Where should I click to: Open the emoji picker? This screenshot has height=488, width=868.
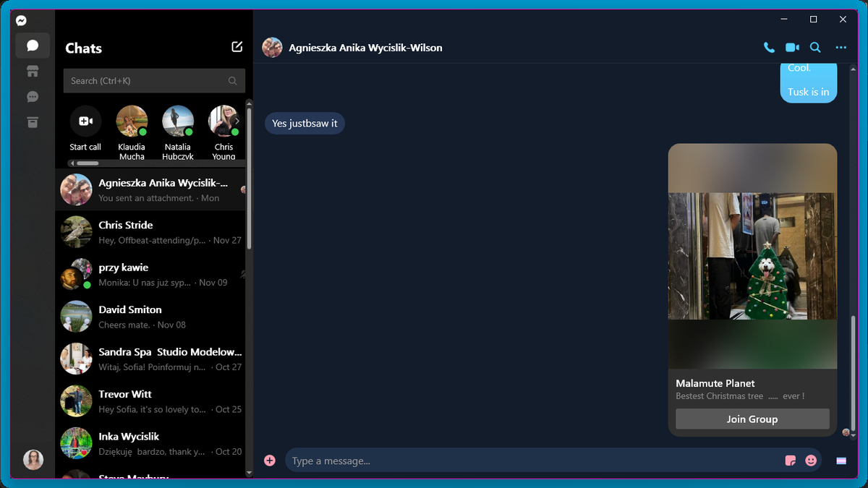tap(811, 460)
